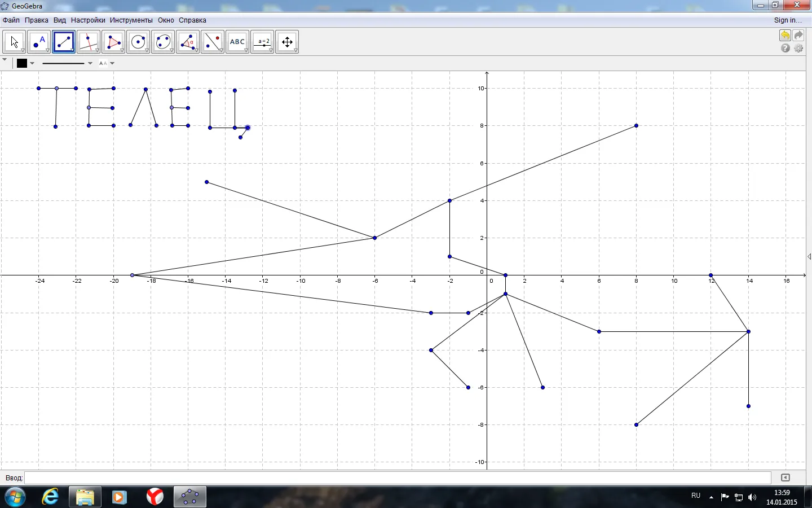812x508 pixels.
Task: Click the Redo arrow icon
Action: 798,36
